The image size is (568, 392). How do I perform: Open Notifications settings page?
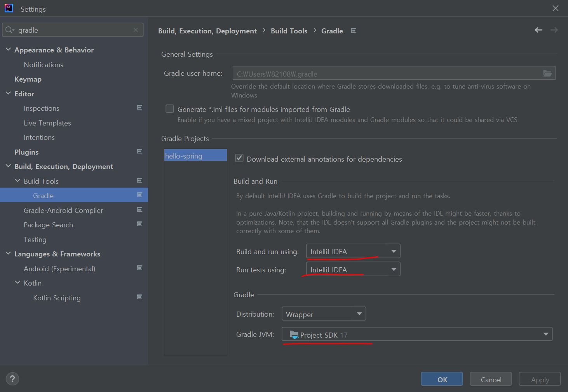44,65
